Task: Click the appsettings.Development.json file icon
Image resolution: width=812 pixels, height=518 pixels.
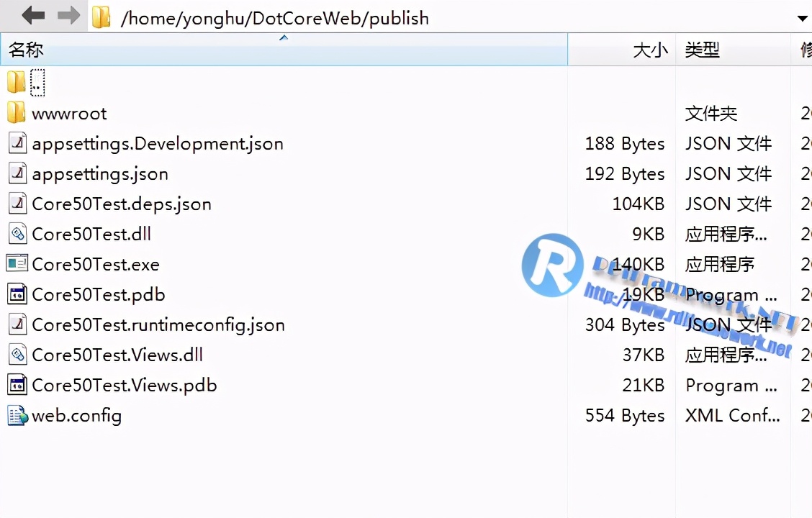Action: click(17, 143)
